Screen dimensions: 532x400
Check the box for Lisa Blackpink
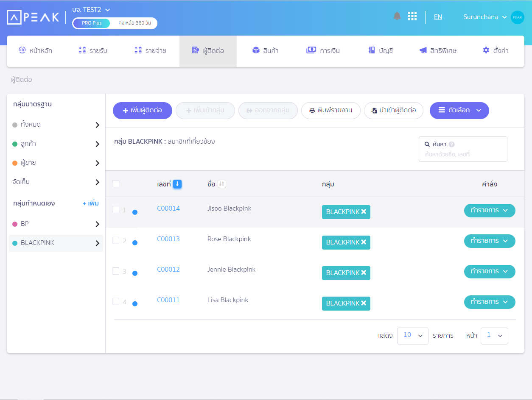tap(115, 301)
